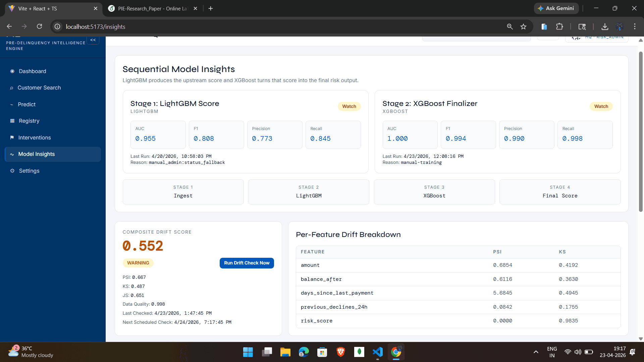The image size is (644, 362).
Task: Click the previous_declines_24h feature row
Action: [x=458, y=307]
